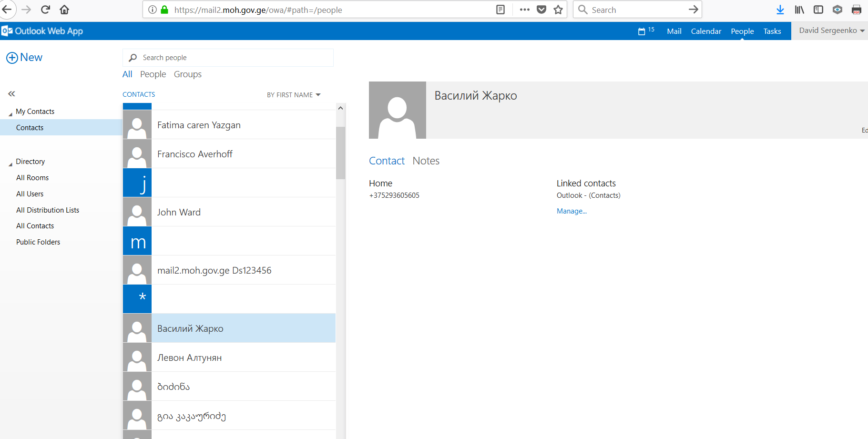Open browser library icon
868x439 pixels.
tap(799, 10)
